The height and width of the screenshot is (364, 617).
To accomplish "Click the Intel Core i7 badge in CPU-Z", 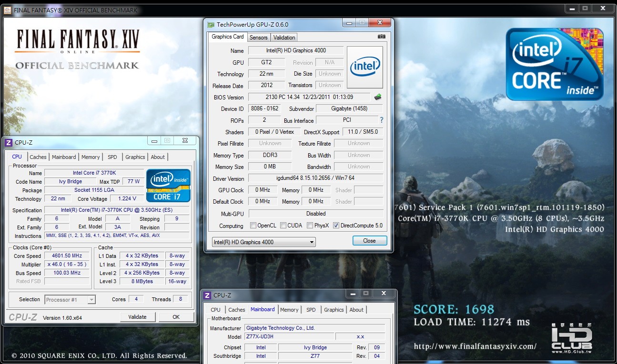I will 168,186.
